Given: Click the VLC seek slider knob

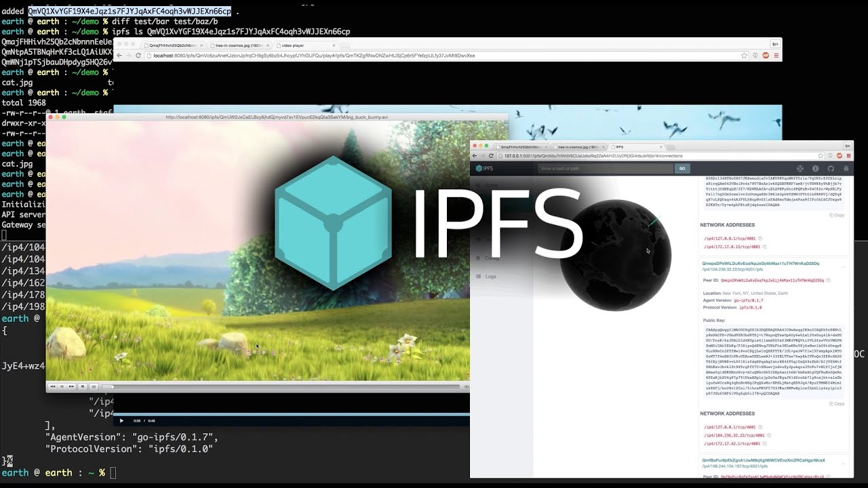Looking at the screenshot, I should point(113,387).
